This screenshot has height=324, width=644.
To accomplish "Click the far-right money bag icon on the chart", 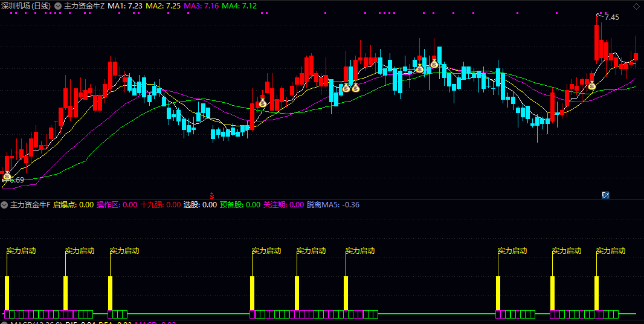I will pos(592,86).
